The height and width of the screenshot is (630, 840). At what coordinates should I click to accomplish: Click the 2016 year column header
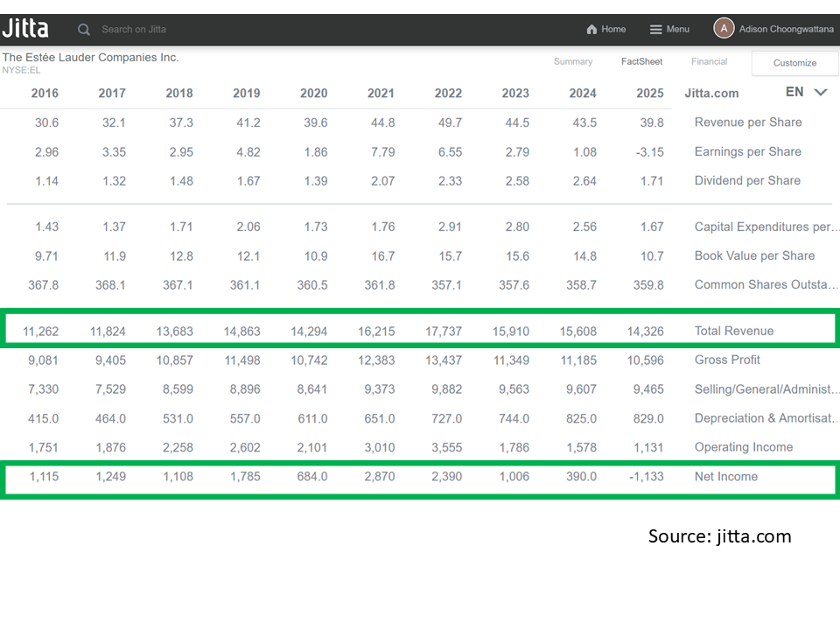coord(45,94)
